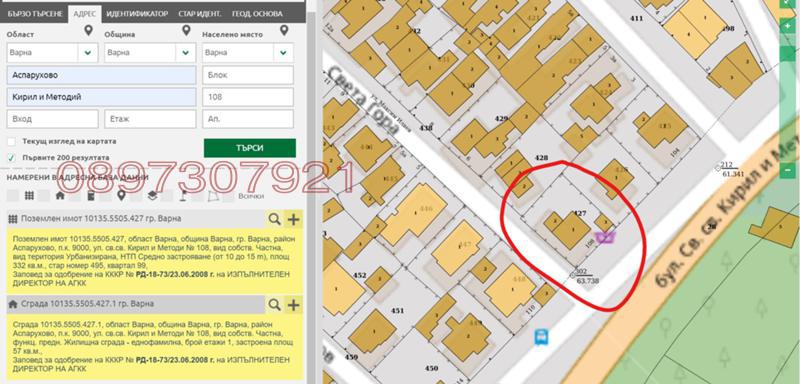Click the blue bus stop icon on map

541,337
